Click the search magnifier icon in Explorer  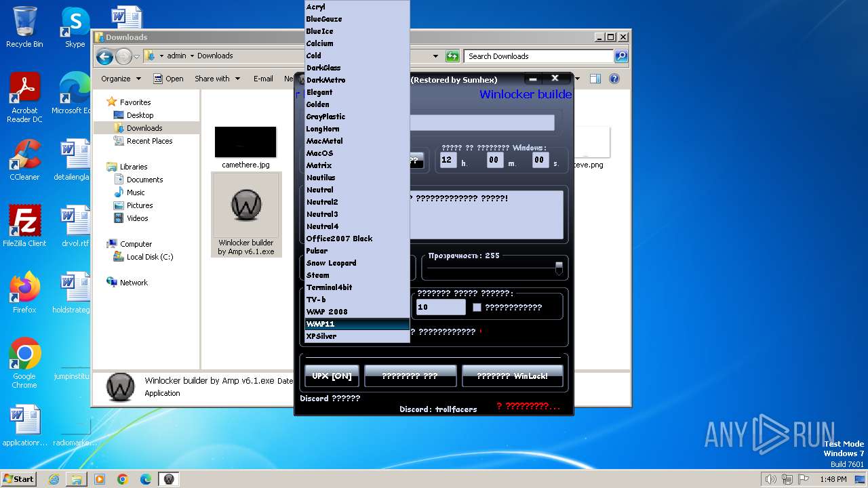pos(621,56)
